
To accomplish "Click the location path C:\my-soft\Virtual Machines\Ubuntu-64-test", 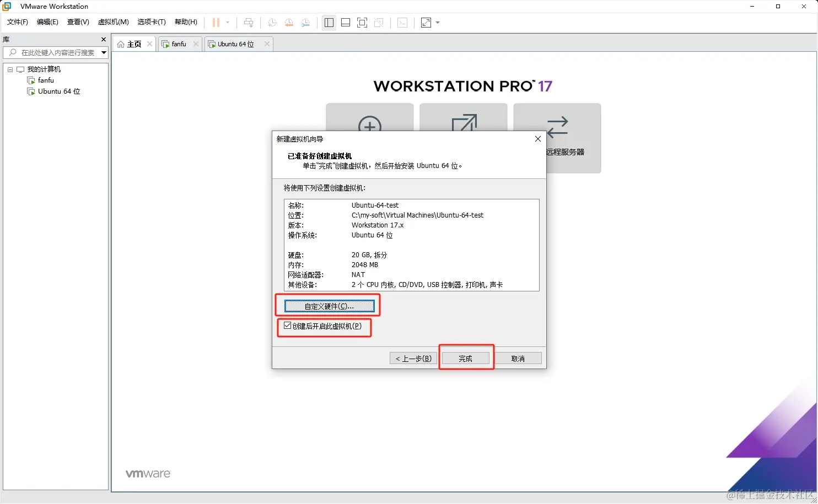I will click(417, 215).
